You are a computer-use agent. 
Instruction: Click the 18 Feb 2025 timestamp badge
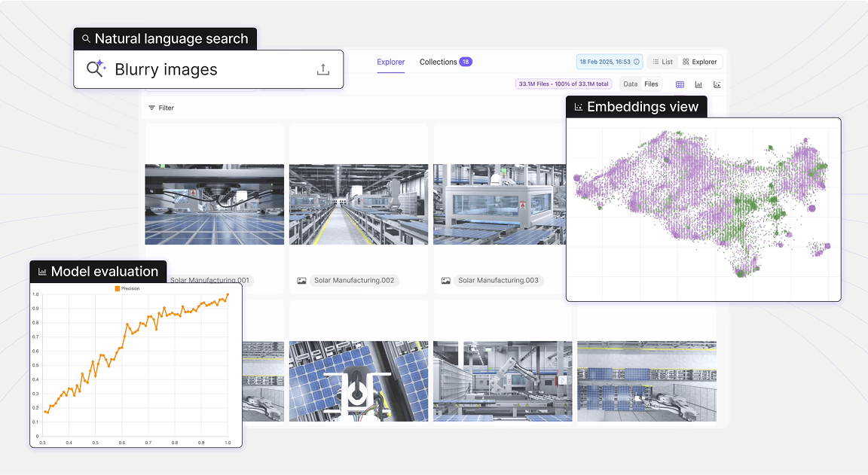pos(610,62)
